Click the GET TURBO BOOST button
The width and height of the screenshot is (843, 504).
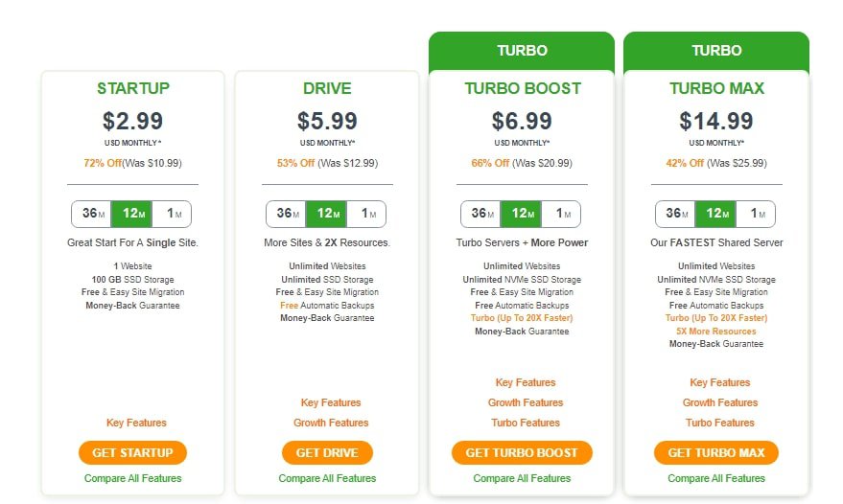pos(522,453)
